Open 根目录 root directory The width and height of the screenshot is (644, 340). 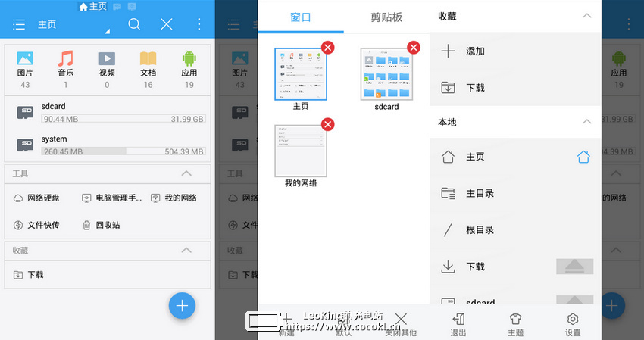(515, 230)
